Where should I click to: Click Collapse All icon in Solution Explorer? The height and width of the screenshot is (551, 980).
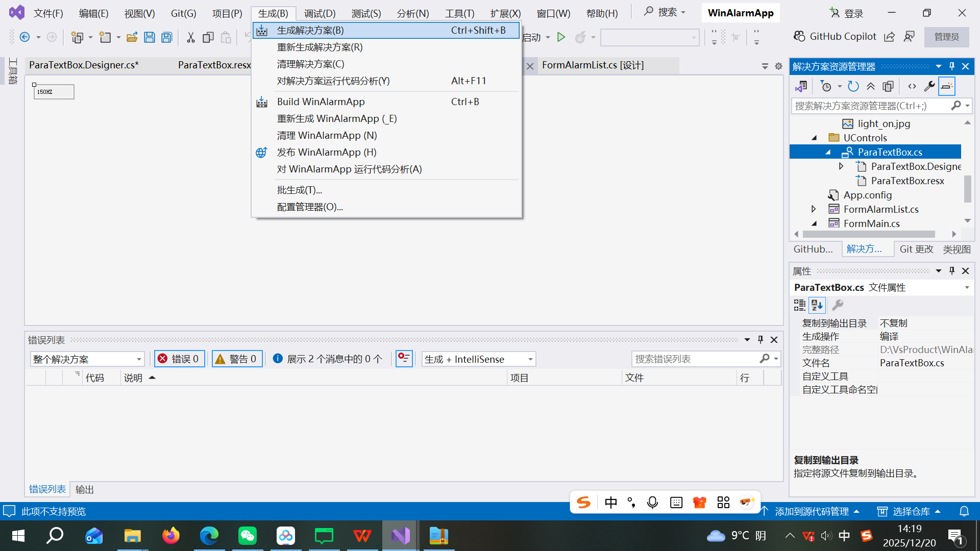point(871,86)
